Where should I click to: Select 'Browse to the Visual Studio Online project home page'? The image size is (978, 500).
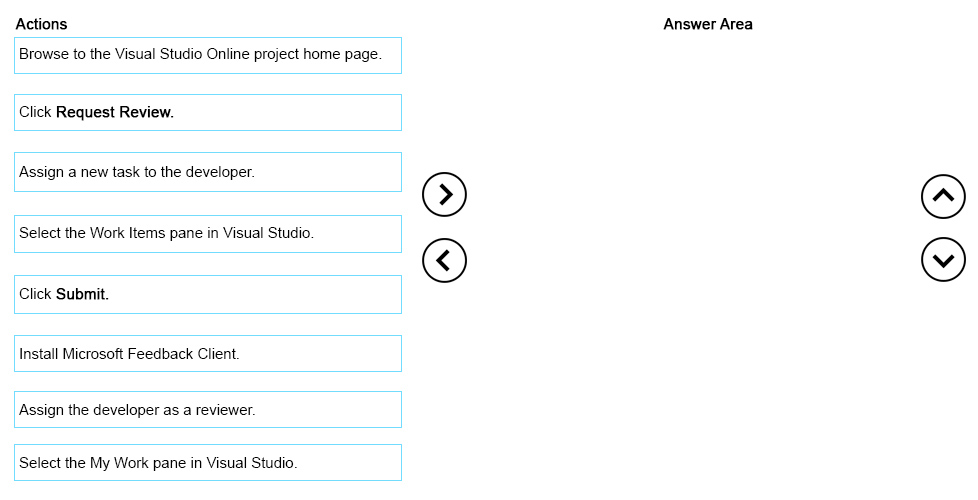tap(208, 55)
